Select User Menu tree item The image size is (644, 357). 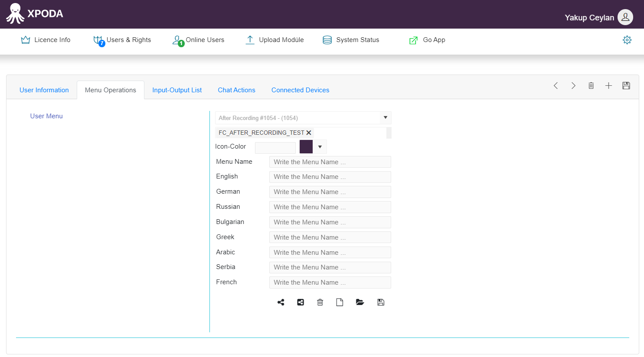tap(46, 116)
